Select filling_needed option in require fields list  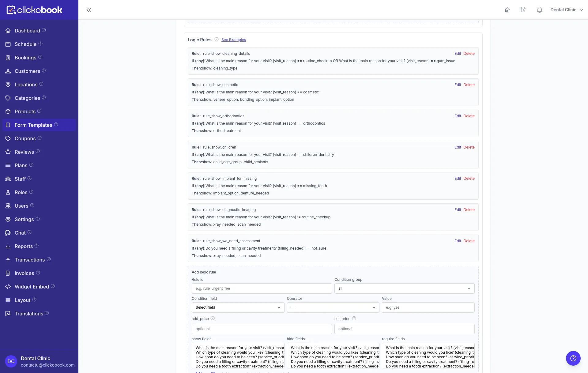pos(430,362)
